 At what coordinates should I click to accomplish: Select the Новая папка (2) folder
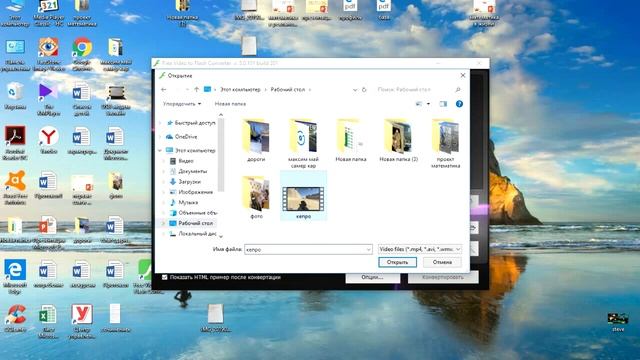click(x=398, y=137)
